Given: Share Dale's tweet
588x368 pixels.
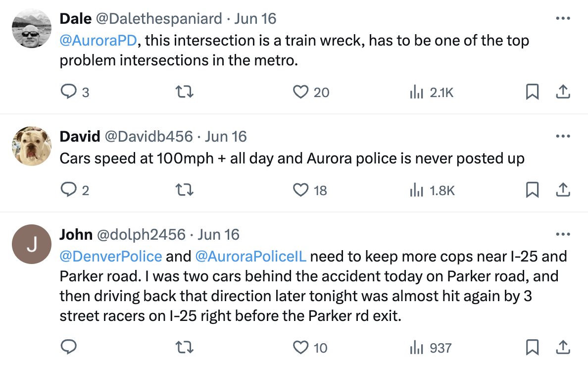Looking at the screenshot, I should pyautogui.click(x=563, y=92).
